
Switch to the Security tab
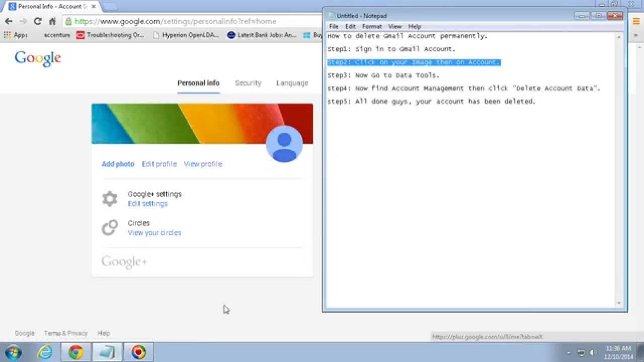(248, 83)
